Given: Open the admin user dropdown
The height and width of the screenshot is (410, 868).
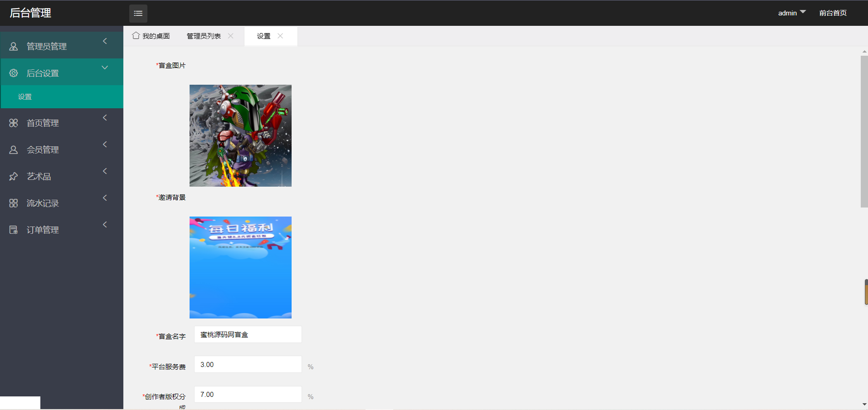Looking at the screenshot, I should click(791, 13).
